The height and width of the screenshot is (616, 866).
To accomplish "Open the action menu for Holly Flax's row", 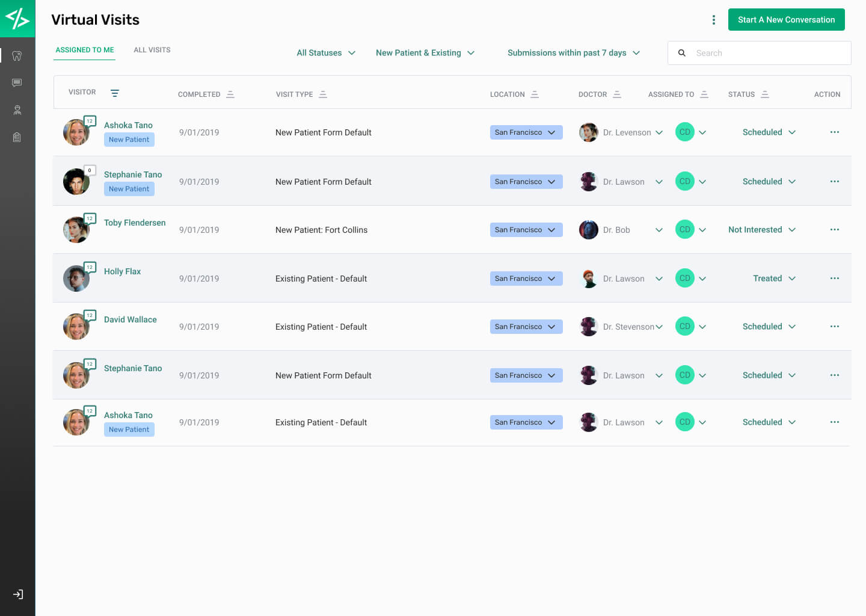I will pos(834,279).
